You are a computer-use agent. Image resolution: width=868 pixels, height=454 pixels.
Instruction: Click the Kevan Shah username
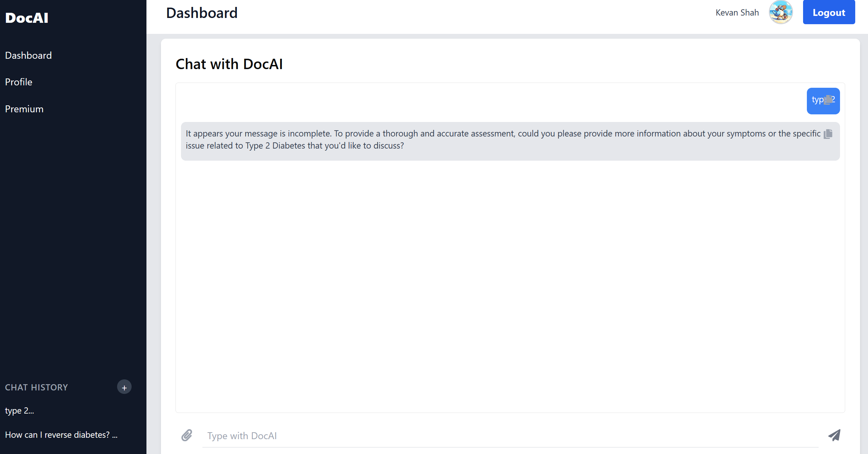coord(737,13)
